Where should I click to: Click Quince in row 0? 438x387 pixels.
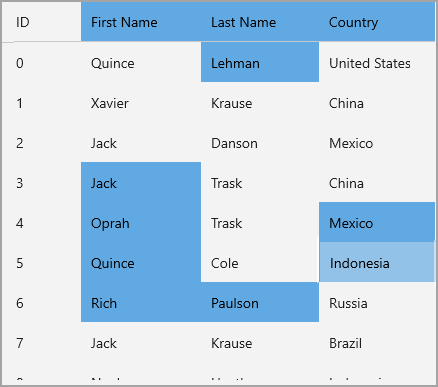141,62
